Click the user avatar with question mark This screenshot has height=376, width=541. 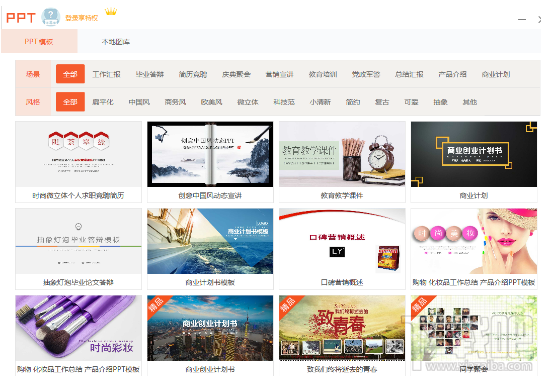(x=50, y=16)
